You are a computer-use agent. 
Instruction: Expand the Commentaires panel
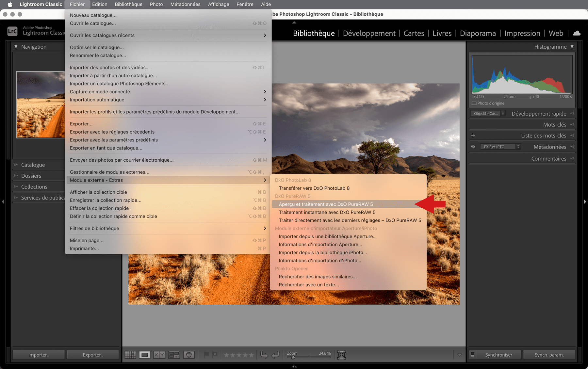pyautogui.click(x=572, y=158)
